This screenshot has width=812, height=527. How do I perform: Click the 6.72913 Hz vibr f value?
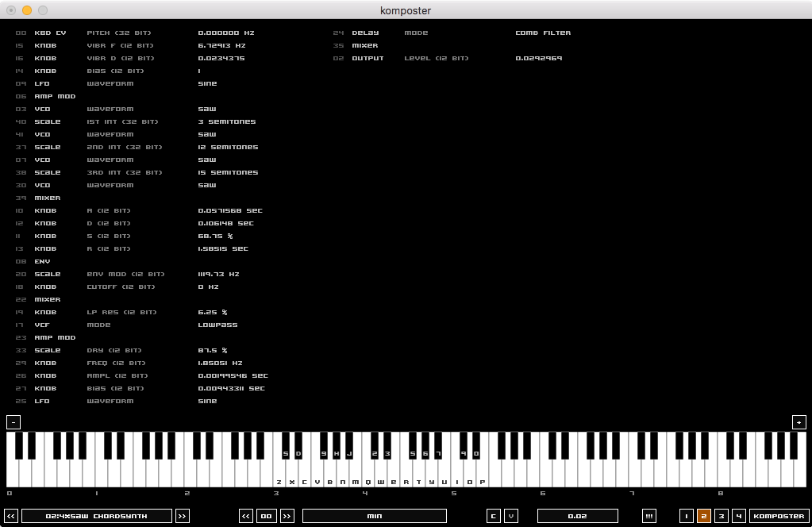[x=221, y=45]
